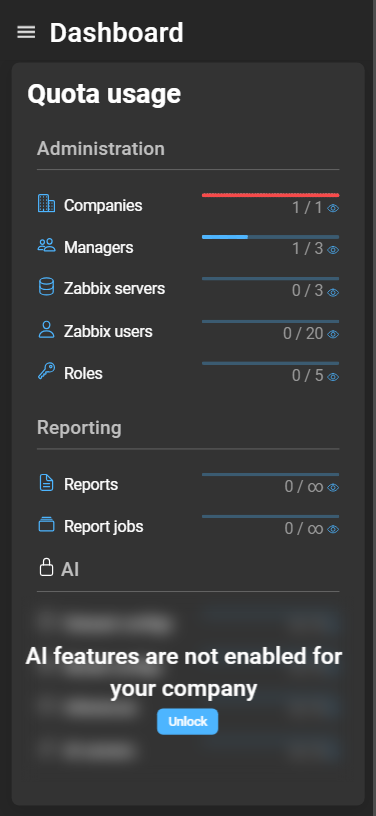This screenshot has height=816, width=376.
Task: Select the Roles label
Action: 83,374
